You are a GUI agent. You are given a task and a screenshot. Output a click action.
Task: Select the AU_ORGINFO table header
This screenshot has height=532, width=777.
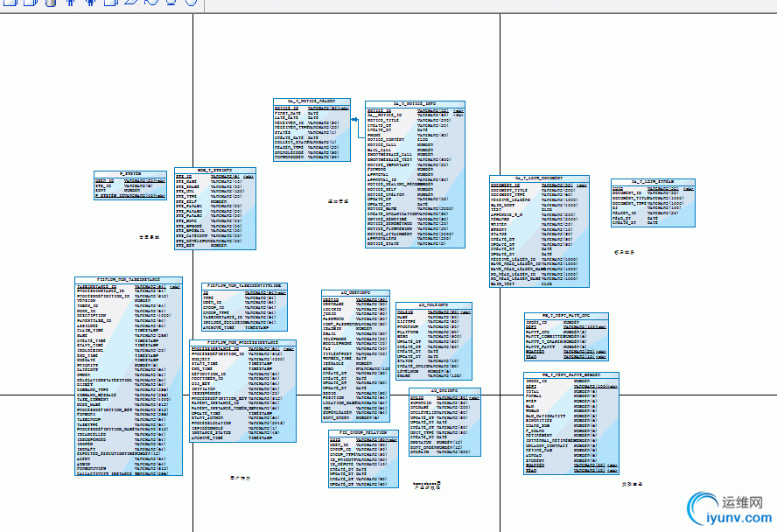444,391
